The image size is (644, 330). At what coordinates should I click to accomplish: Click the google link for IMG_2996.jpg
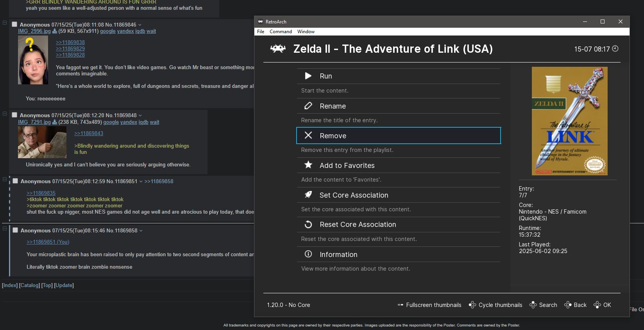[x=108, y=31]
